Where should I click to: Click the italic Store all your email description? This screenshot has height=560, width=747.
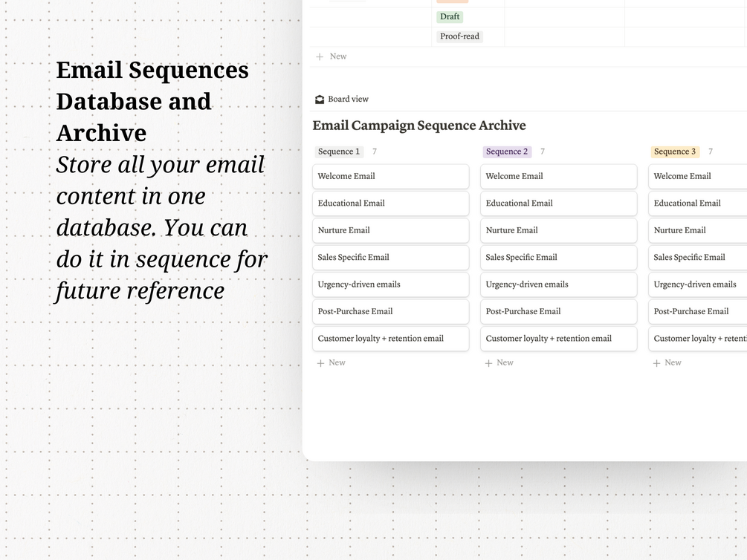[162, 227]
